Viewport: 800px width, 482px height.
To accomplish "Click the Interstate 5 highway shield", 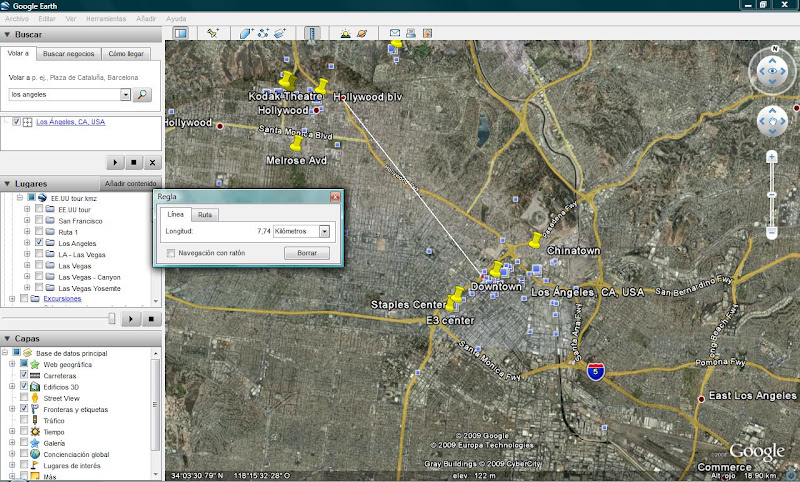I will coord(595,371).
